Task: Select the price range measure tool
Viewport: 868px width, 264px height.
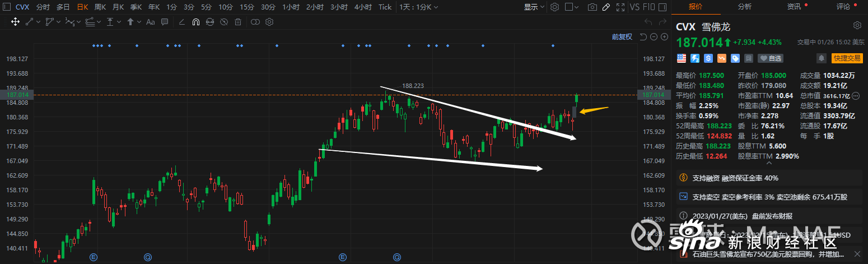Action: point(110,22)
